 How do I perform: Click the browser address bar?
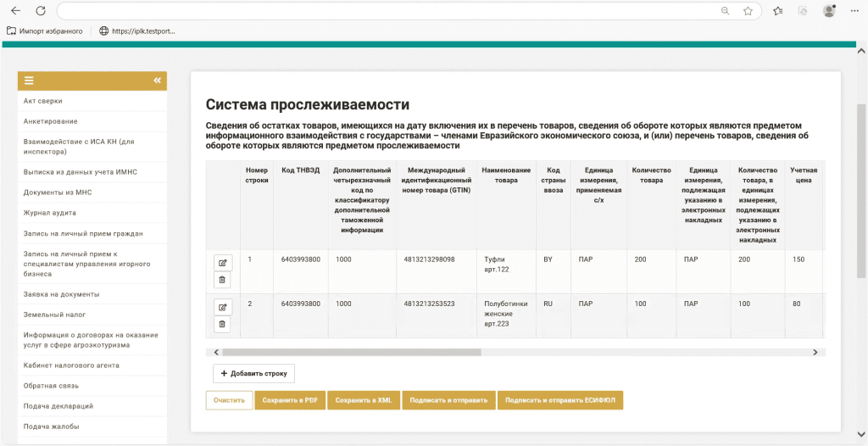click(x=387, y=11)
